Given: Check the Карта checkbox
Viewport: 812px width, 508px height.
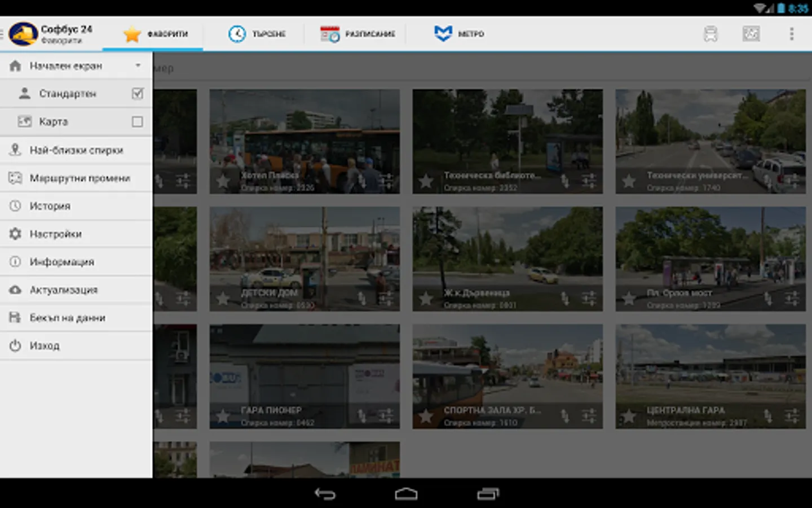Looking at the screenshot, I should click(137, 121).
